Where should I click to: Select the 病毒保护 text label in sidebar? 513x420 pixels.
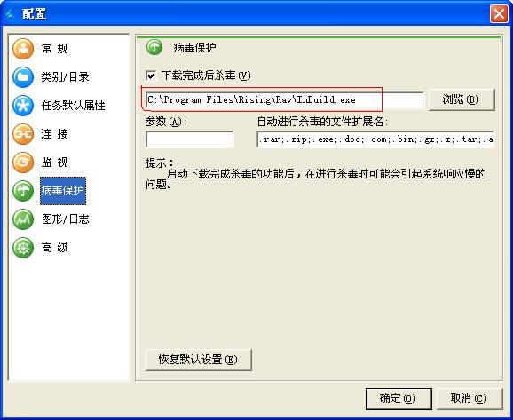pyautogui.click(x=63, y=191)
